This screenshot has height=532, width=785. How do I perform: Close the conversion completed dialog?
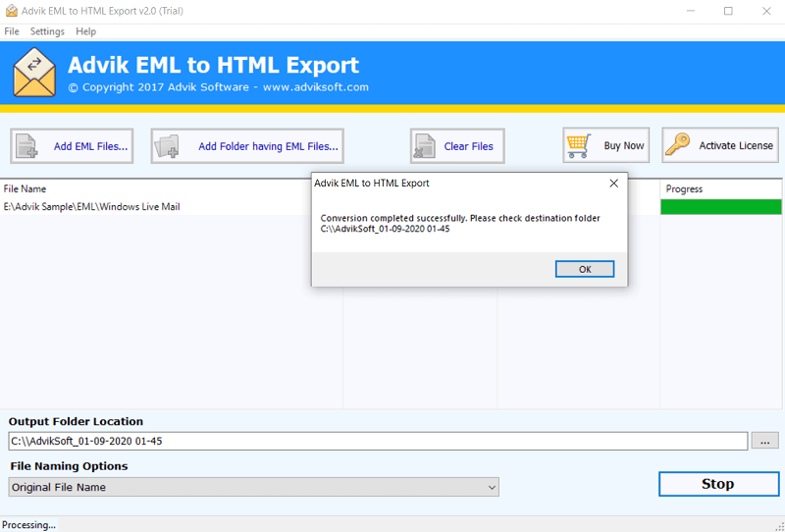(x=614, y=184)
